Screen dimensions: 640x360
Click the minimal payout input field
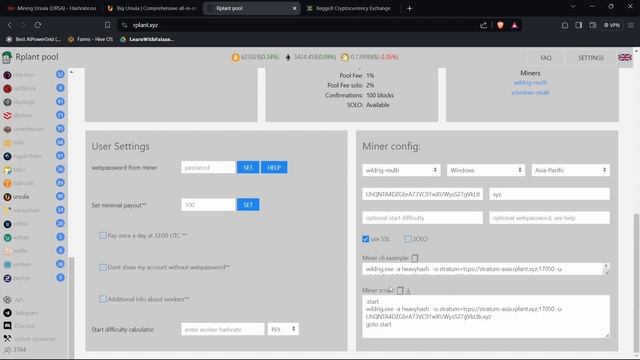208,205
